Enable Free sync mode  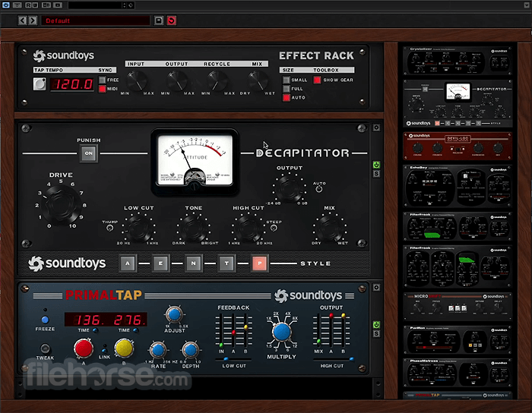coord(102,80)
